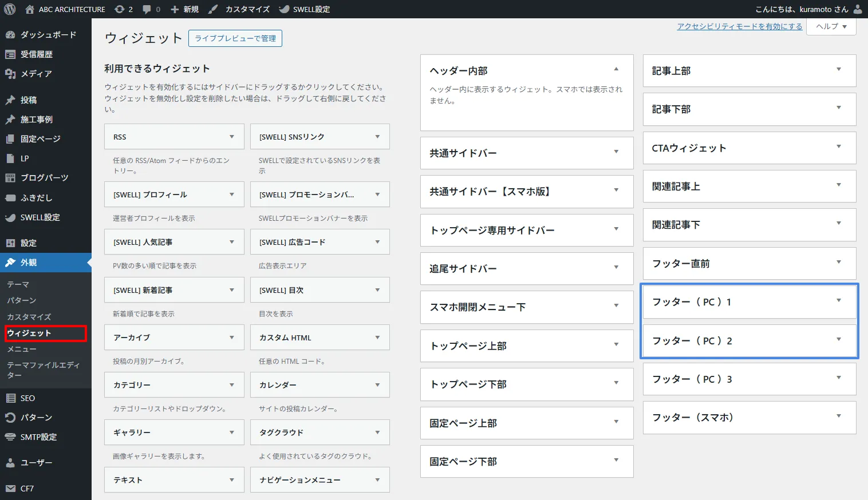Click the 施工事例 pushpin icon
The height and width of the screenshot is (500, 868).
(10, 120)
